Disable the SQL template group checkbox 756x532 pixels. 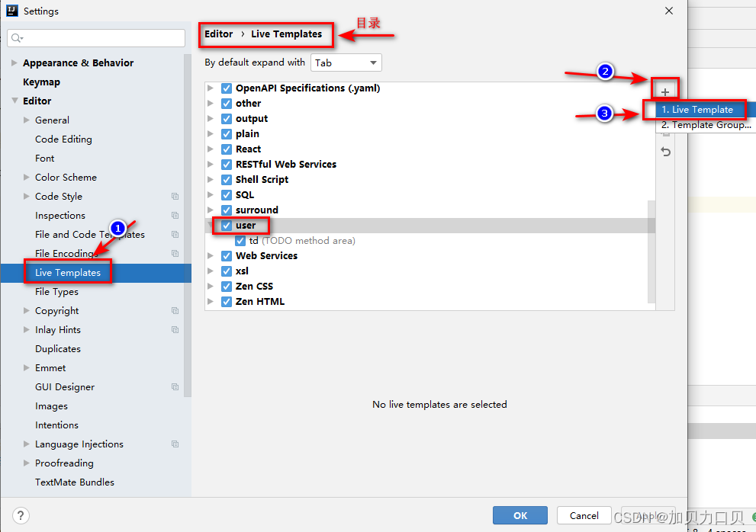click(227, 195)
